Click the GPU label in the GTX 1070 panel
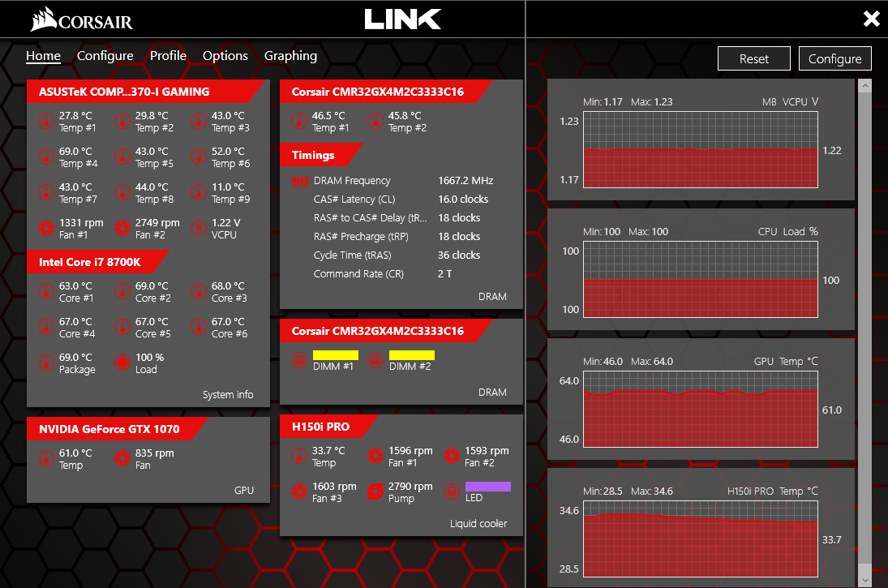Image resolution: width=888 pixels, height=588 pixels. [244, 491]
